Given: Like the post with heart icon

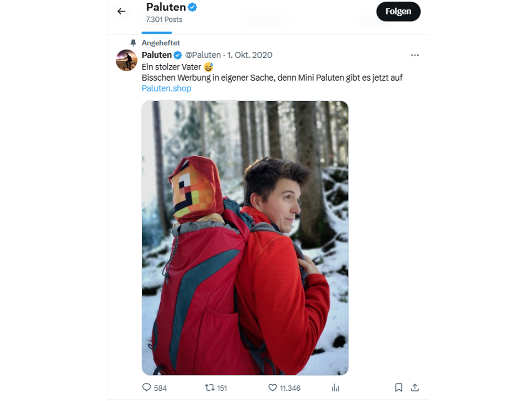Looking at the screenshot, I should click(x=273, y=387).
